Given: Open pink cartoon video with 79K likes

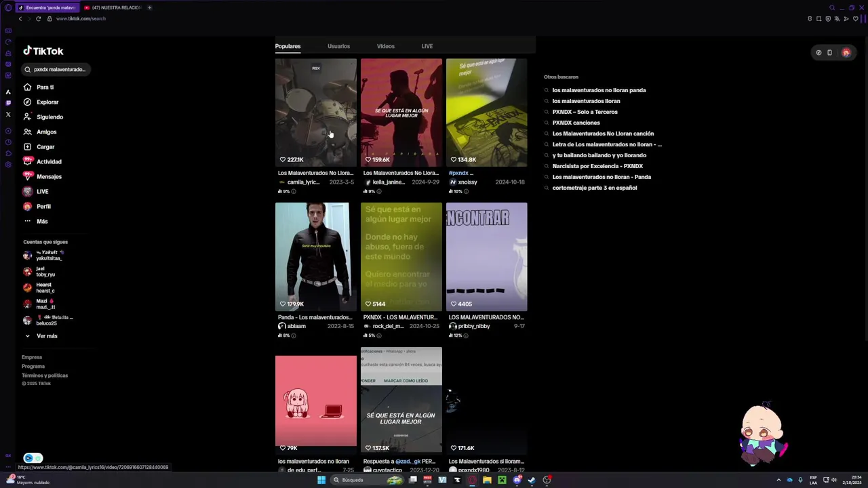Looking at the screenshot, I should (x=316, y=401).
